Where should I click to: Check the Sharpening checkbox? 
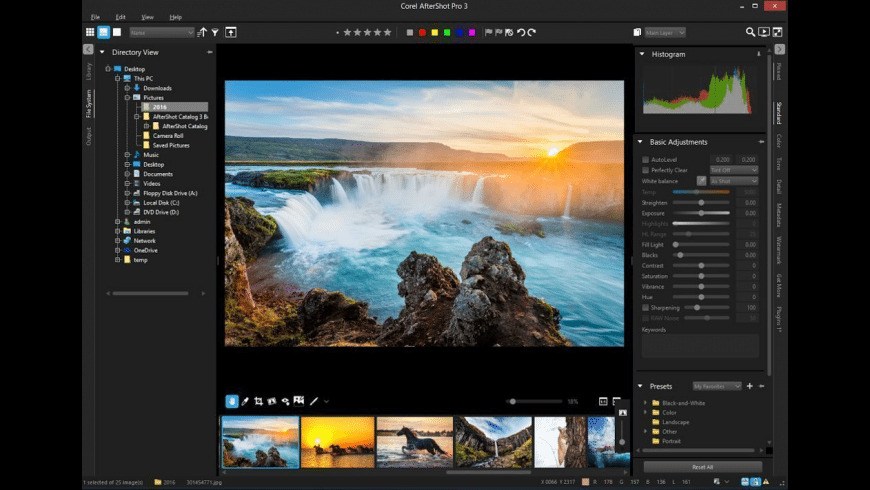pyautogui.click(x=645, y=307)
